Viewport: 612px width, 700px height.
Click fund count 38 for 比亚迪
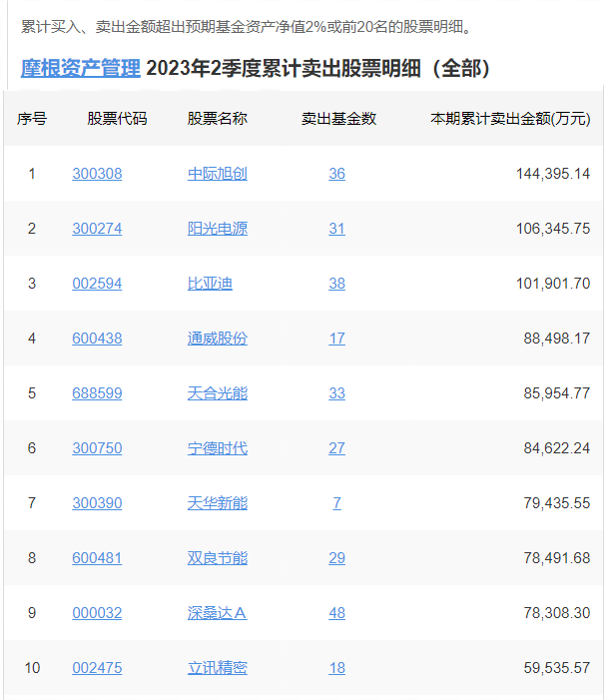tap(336, 284)
